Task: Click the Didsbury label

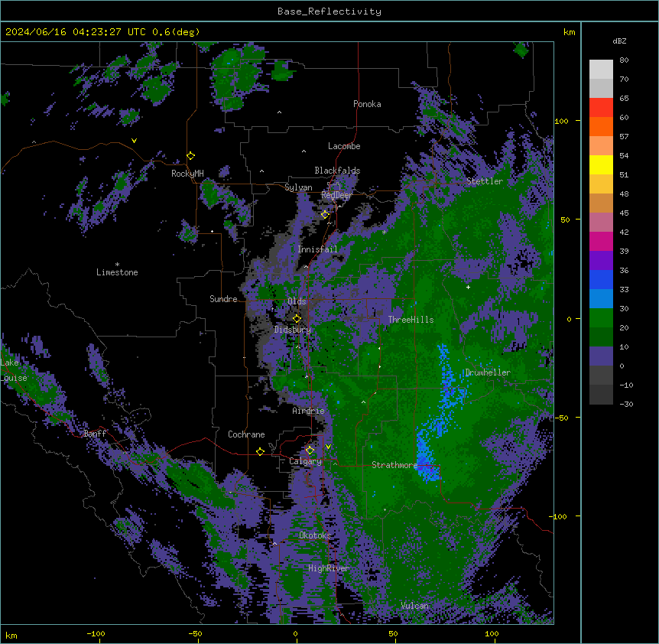Action: pyautogui.click(x=292, y=330)
